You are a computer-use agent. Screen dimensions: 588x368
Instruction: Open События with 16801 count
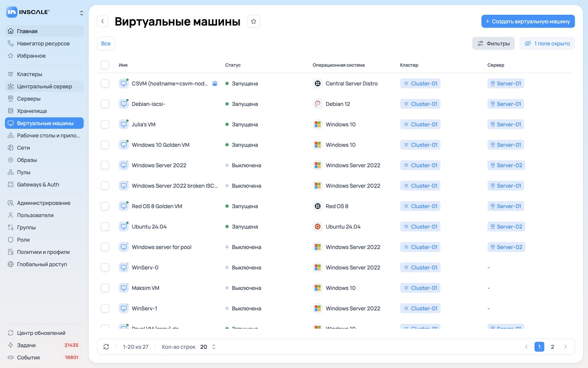click(45, 357)
